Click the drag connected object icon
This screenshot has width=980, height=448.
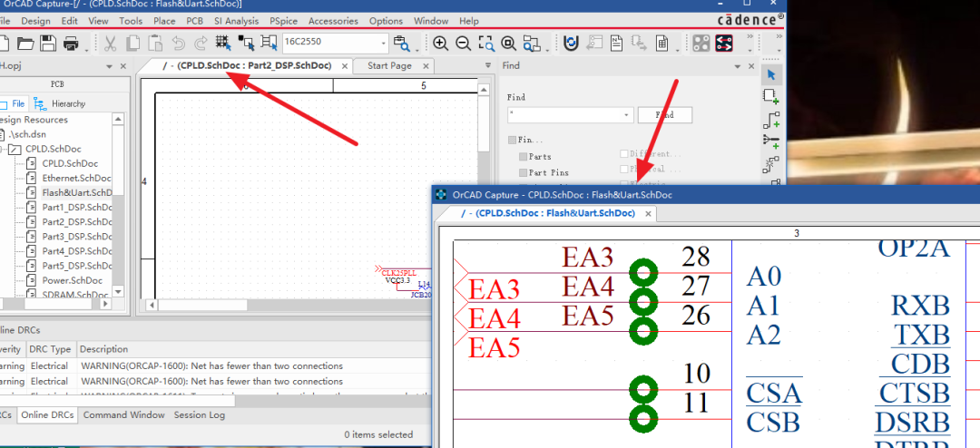coord(269,44)
